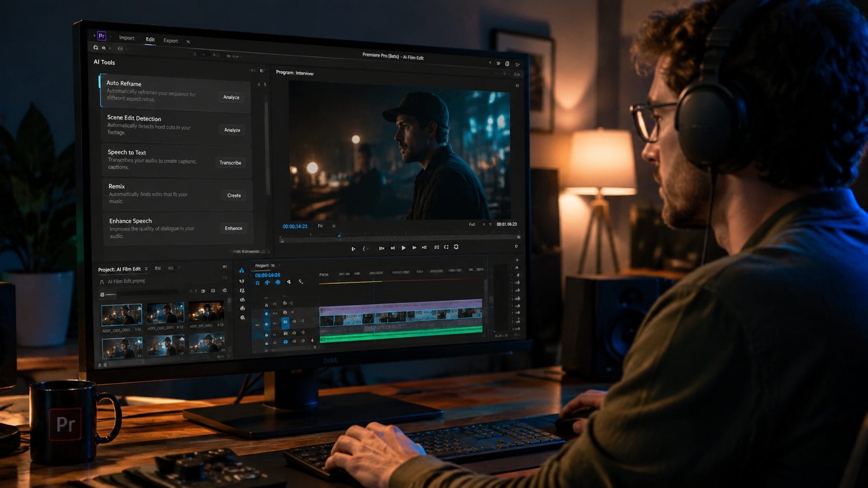Click the program monitor timecode 00:00:14:23
Image resolution: width=868 pixels, height=488 pixels.
295,226
